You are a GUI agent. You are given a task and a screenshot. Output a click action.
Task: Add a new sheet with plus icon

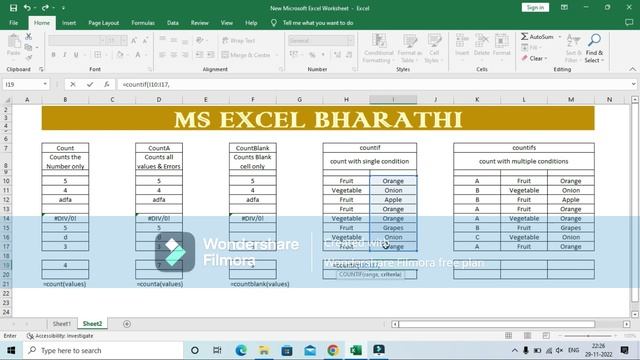point(127,324)
